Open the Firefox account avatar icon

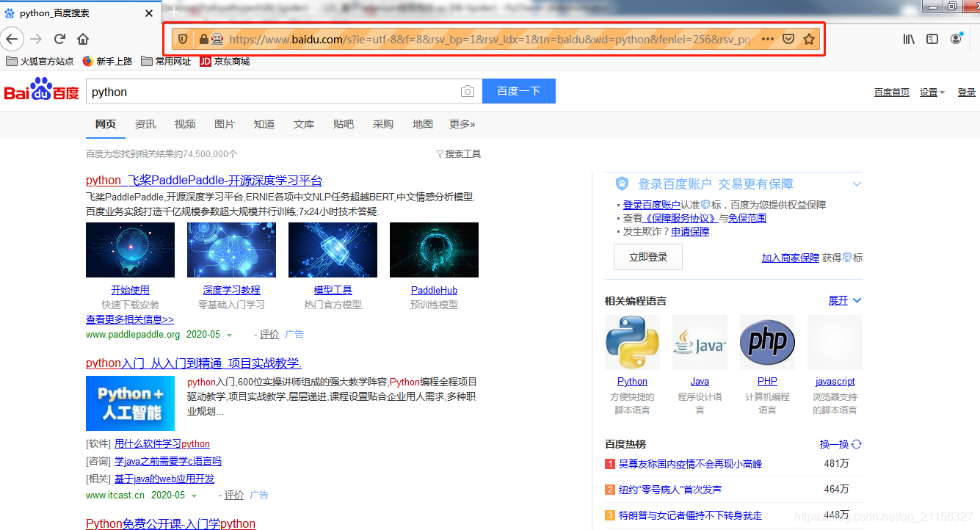tap(956, 39)
